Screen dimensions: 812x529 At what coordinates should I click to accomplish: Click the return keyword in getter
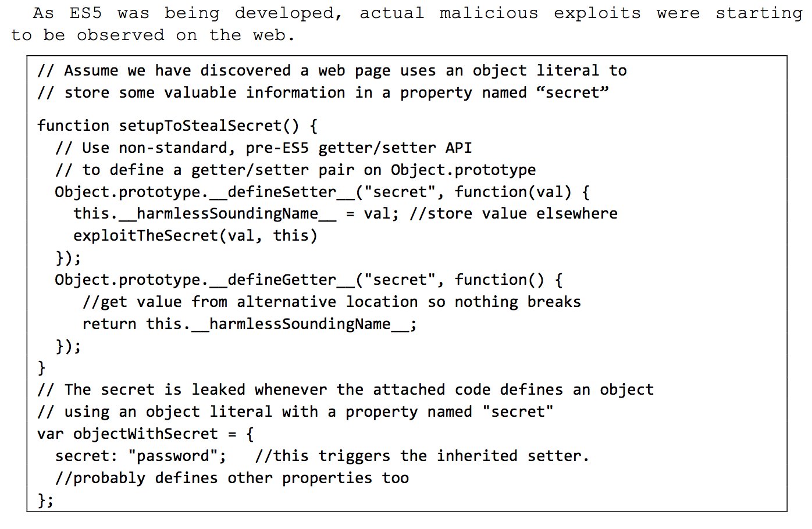109,324
